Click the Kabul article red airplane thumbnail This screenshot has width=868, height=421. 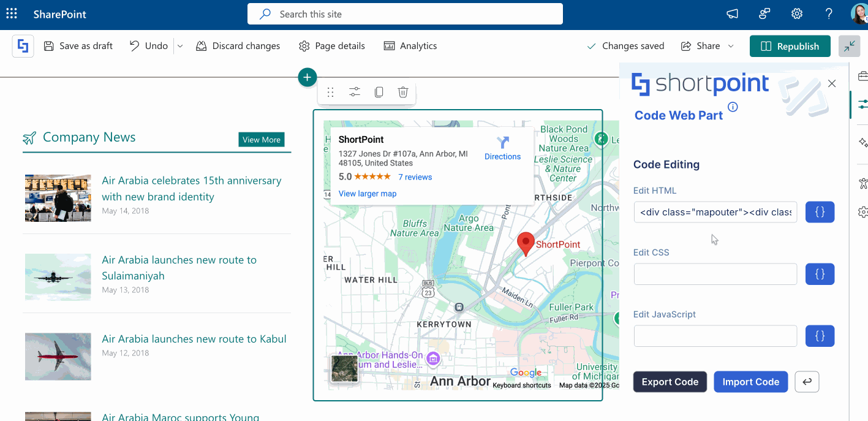click(58, 357)
